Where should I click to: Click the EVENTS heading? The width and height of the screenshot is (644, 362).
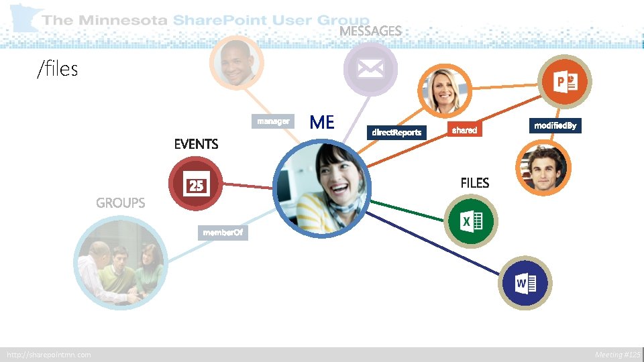[x=196, y=144]
